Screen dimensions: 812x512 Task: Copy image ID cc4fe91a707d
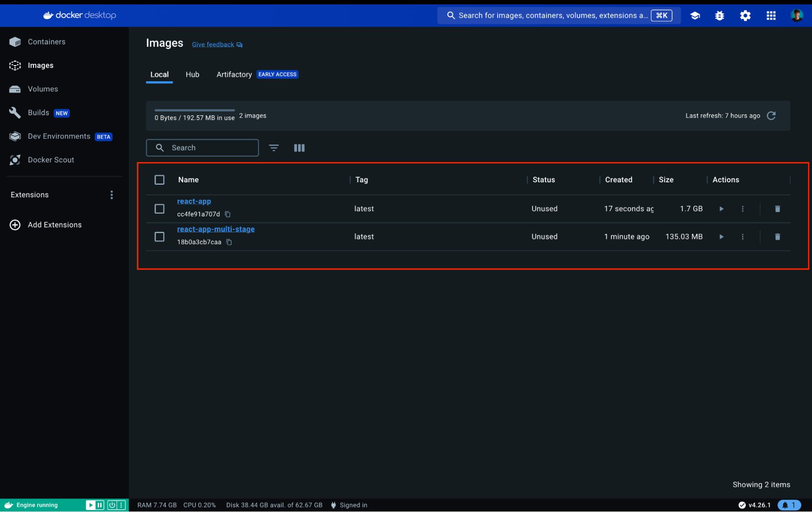[x=228, y=214]
